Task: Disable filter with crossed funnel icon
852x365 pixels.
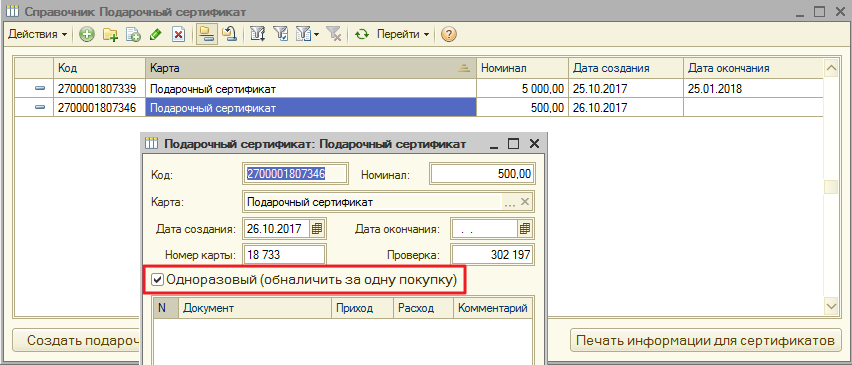Action: point(334,35)
